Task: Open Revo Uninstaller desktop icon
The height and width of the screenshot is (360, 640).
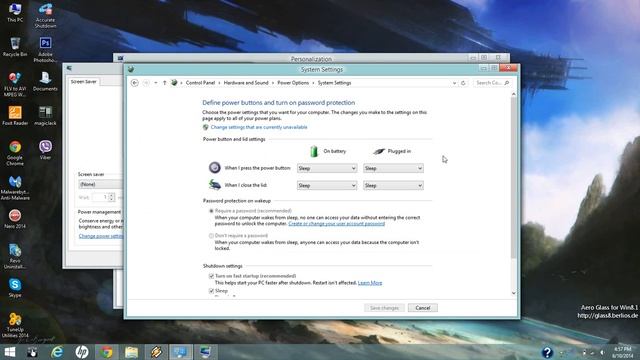Action: (x=15, y=256)
